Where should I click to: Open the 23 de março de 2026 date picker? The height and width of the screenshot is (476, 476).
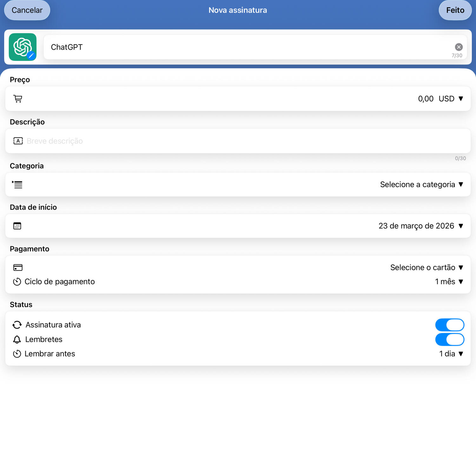pos(420,226)
